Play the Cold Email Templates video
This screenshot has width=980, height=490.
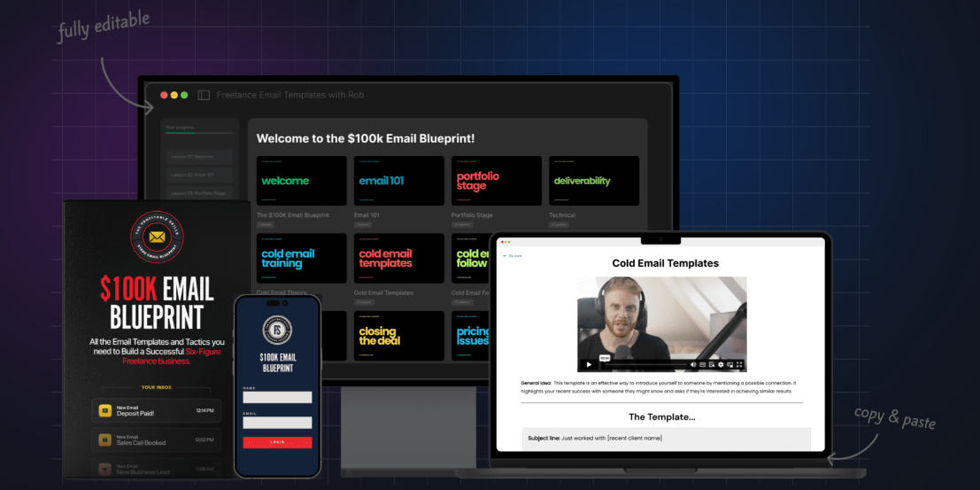(x=588, y=364)
